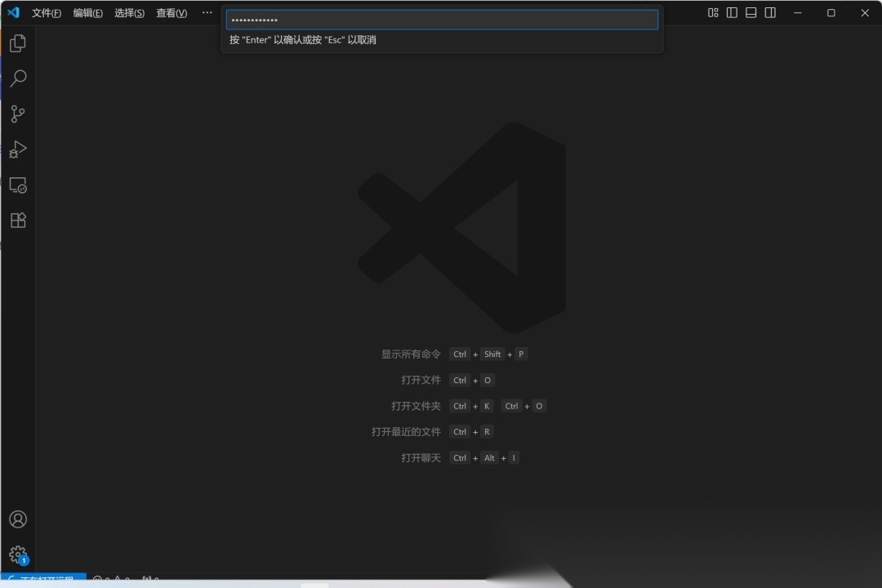The image size is (882, 588).
Task: Open the Source Control view
Action: tap(18, 114)
